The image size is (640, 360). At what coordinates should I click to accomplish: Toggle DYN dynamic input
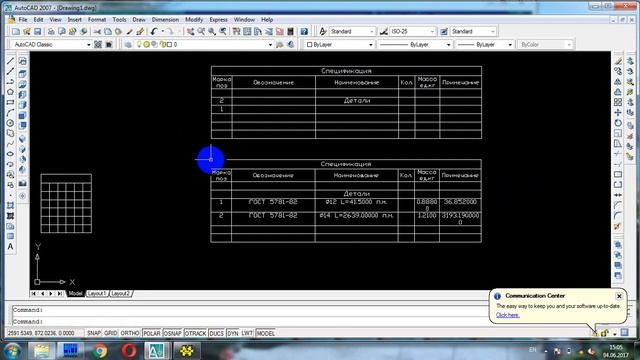click(233, 333)
